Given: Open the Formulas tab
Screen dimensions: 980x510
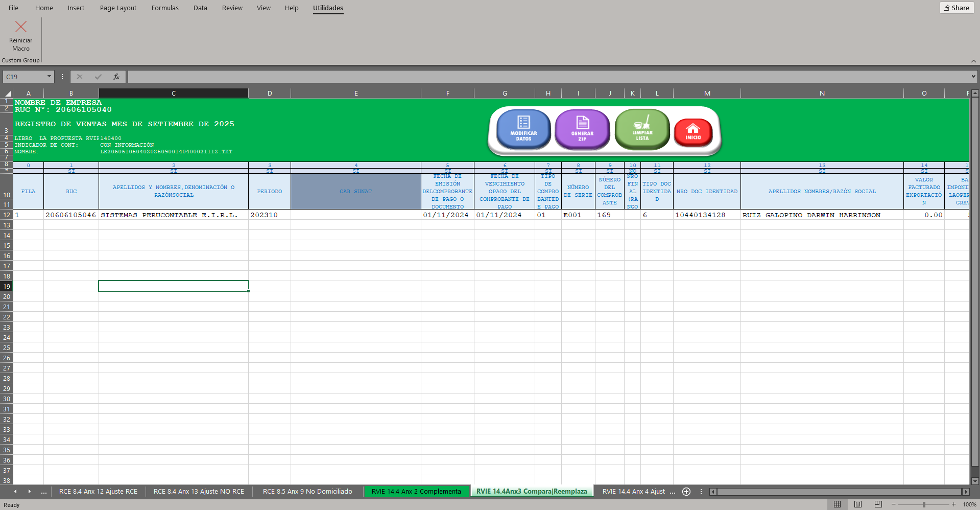Looking at the screenshot, I should (x=165, y=8).
